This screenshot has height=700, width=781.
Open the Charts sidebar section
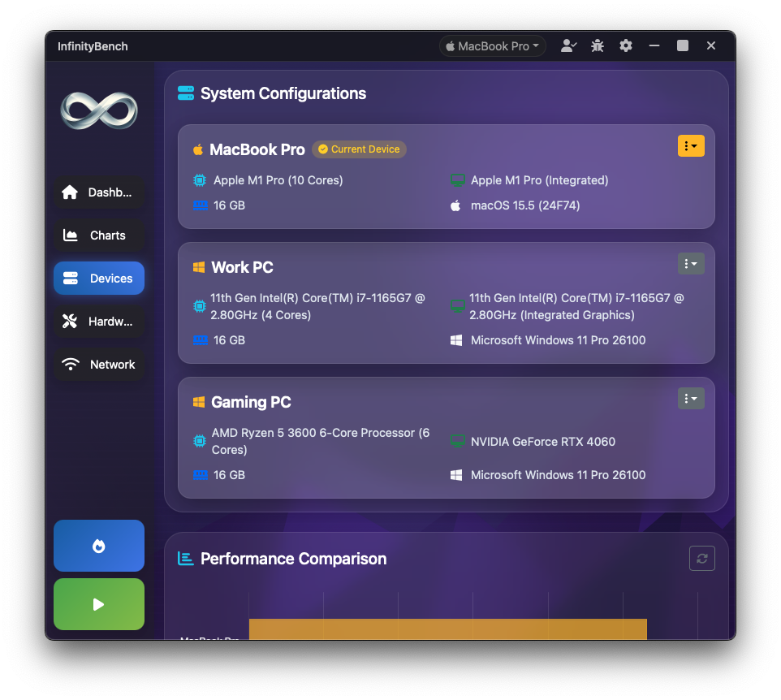click(99, 235)
